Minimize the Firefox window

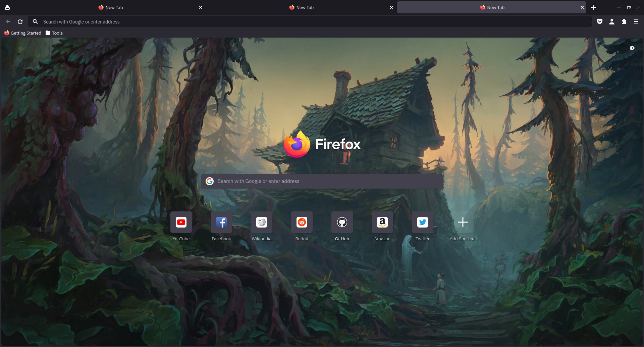point(619,7)
